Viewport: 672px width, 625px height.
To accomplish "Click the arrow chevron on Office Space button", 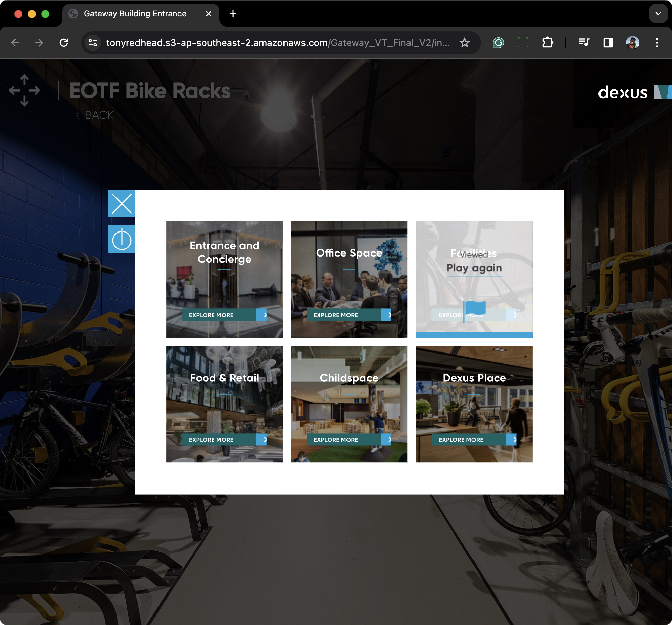I will coord(386,315).
